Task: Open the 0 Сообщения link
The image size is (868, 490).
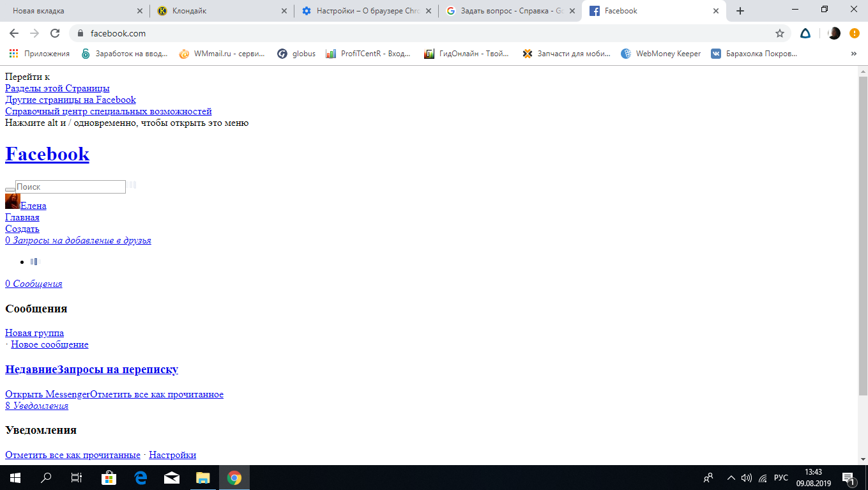Action: (34, 284)
